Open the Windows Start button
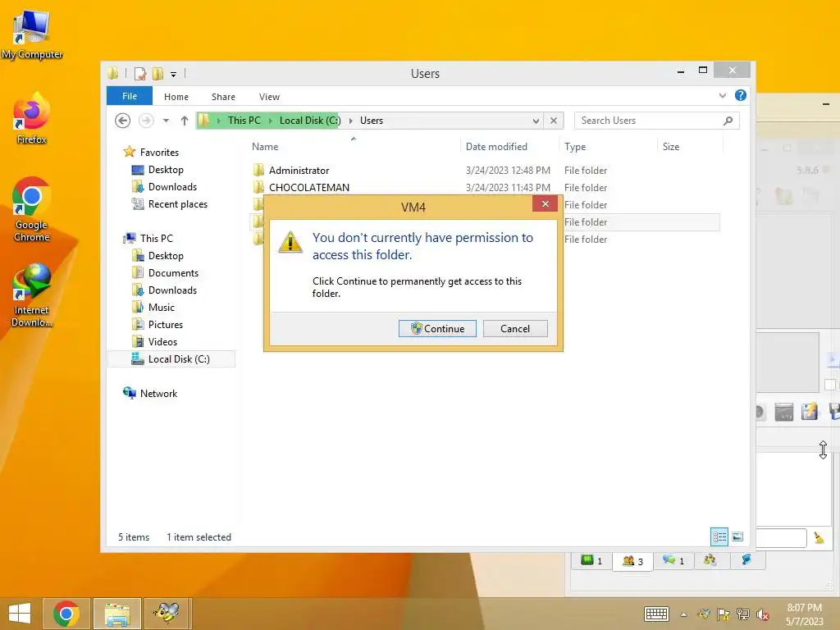Screen dimensions: 840x630 coord(20,614)
